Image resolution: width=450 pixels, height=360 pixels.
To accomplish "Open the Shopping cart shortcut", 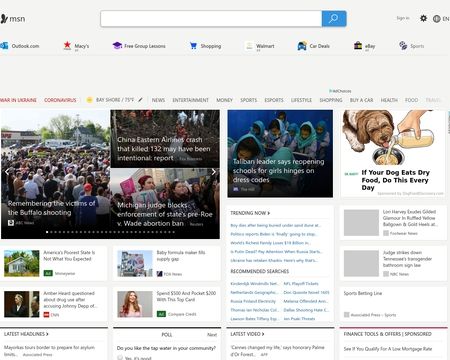I will tap(193, 46).
